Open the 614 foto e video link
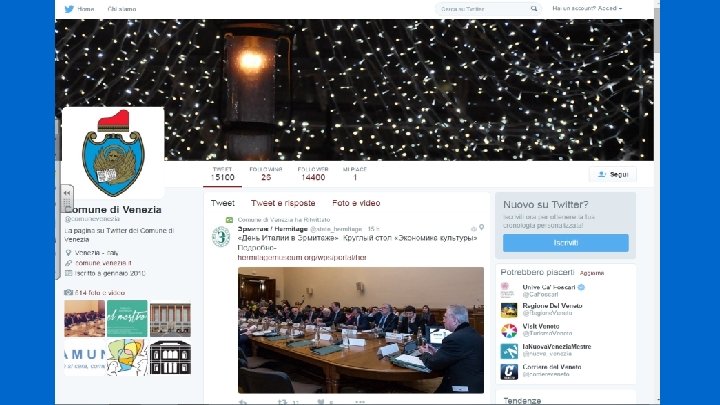The height and width of the screenshot is (405, 720). coord(100,292)
